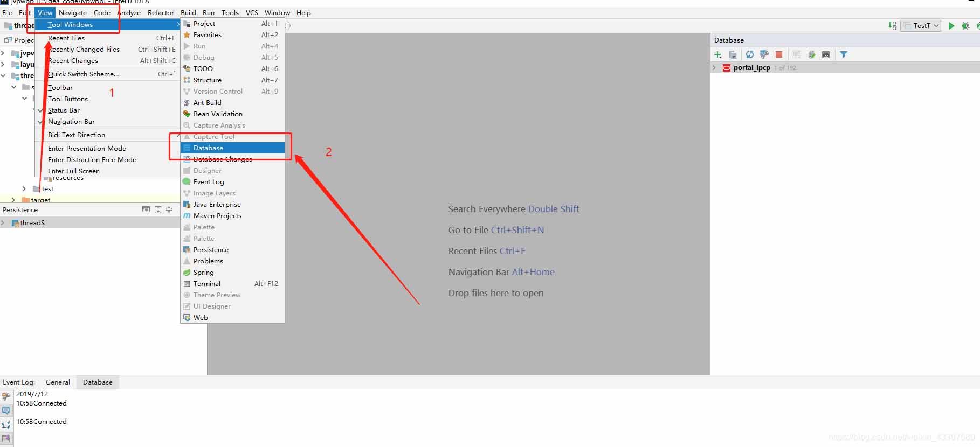Open the Window menu in menu bar
The image size is (980, 447).
point(277,12)
